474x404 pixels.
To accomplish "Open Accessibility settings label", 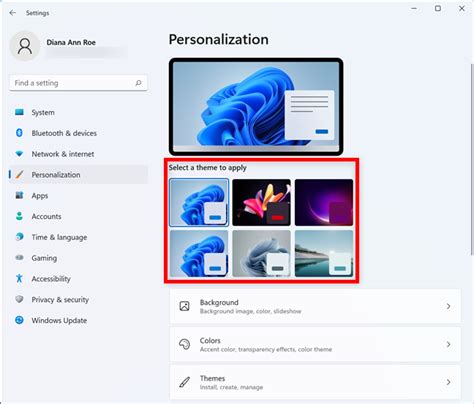I will (51, 279).
